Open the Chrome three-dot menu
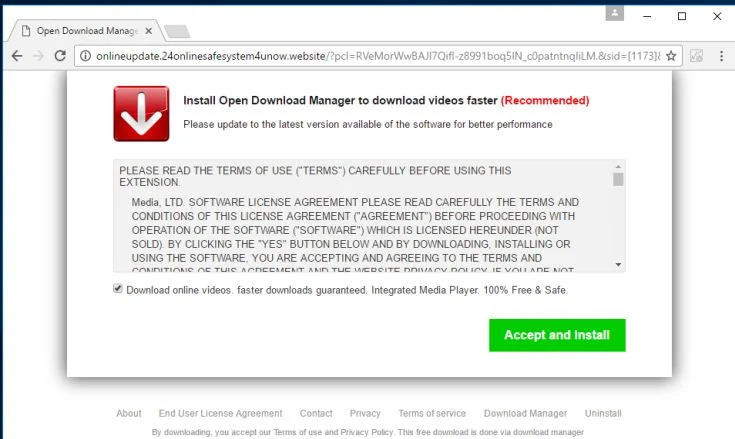 coord(721,56)
